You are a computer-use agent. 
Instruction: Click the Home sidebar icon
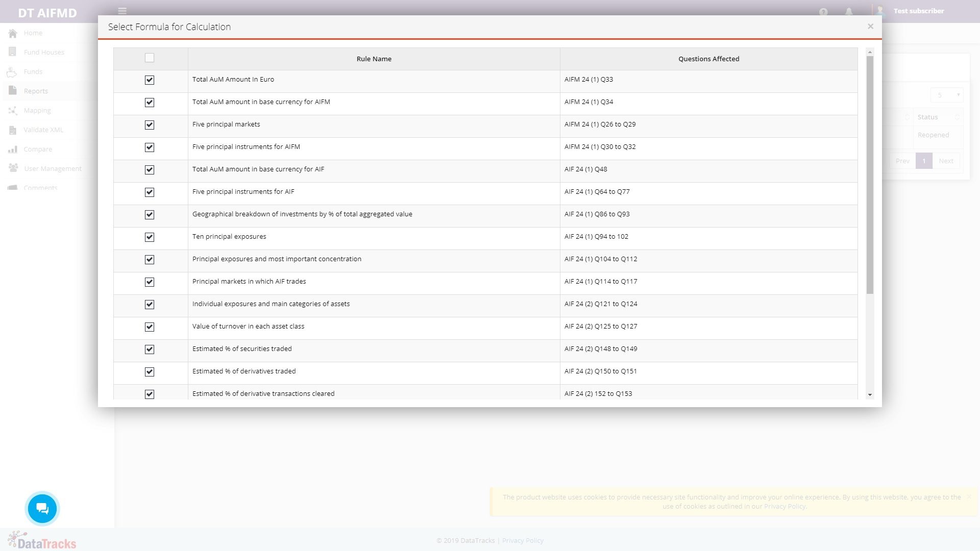[13, 33]
